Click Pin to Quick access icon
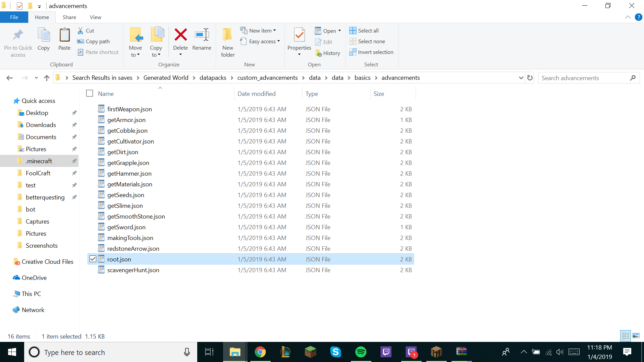This screenshot has height=362, width=644. tap(18, 35)
